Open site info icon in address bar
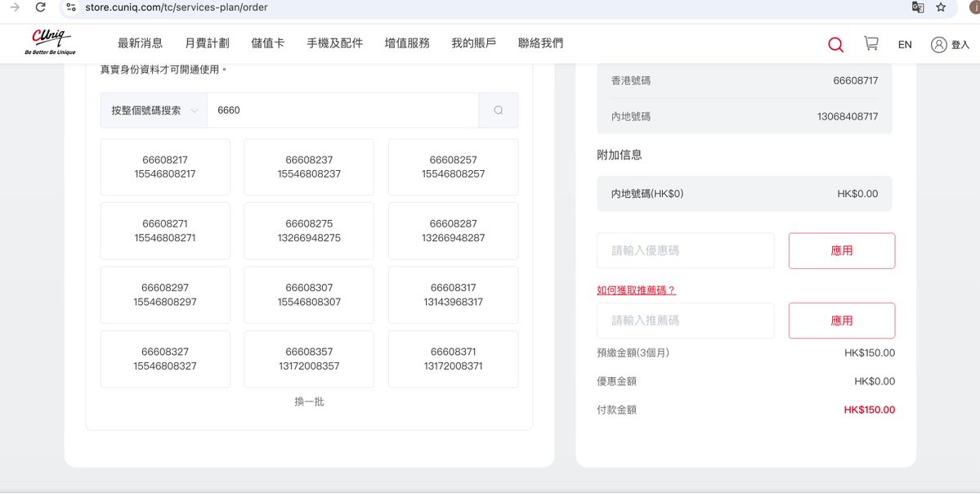This screenshot has width=980, height=494. point(71,7)
